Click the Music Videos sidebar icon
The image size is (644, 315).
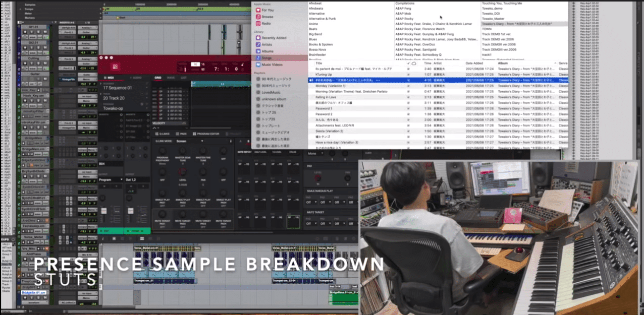257,65
